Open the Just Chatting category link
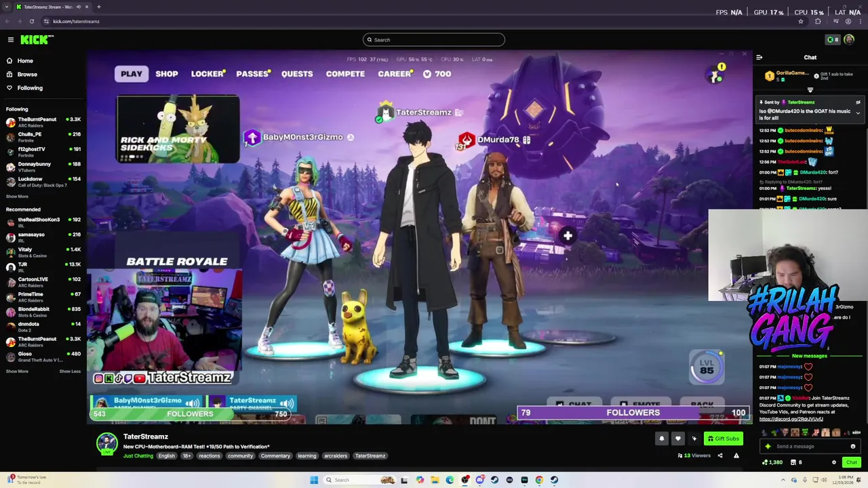 [138, 456]
